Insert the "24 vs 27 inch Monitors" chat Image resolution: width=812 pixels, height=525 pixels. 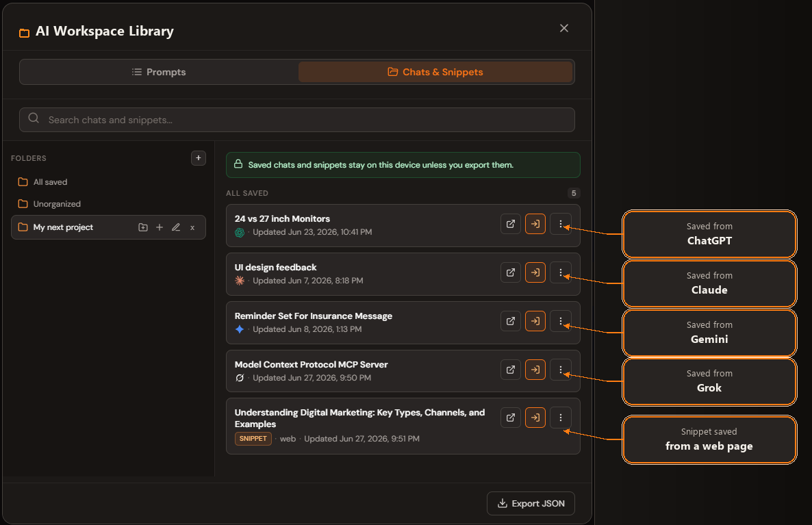pos(535,225)
